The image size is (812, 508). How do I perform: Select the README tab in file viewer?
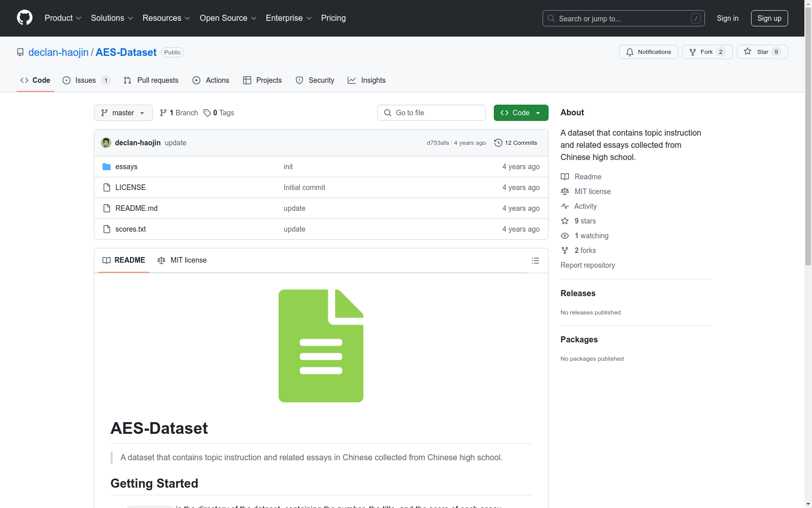point(124,260)
